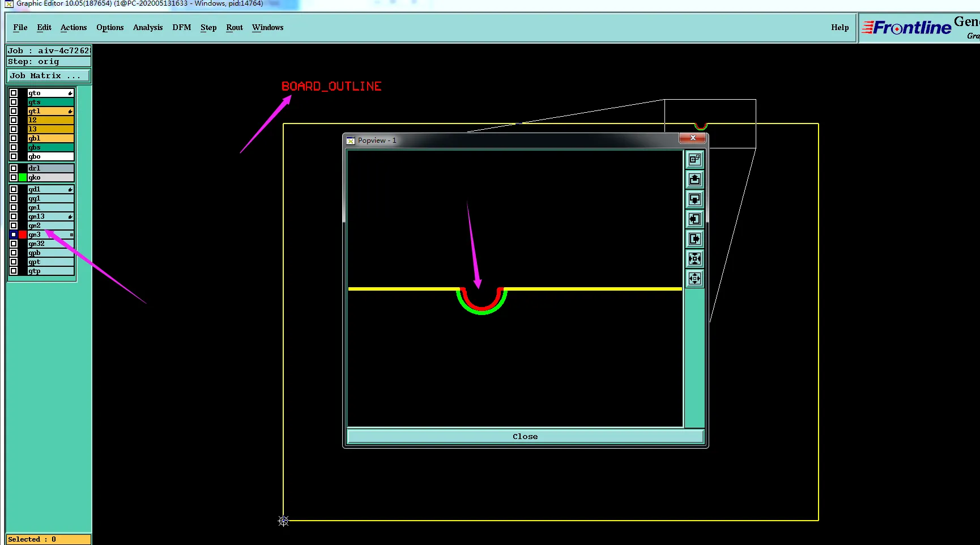
Task: Open the Windows menu
Action: click(267, 27)
